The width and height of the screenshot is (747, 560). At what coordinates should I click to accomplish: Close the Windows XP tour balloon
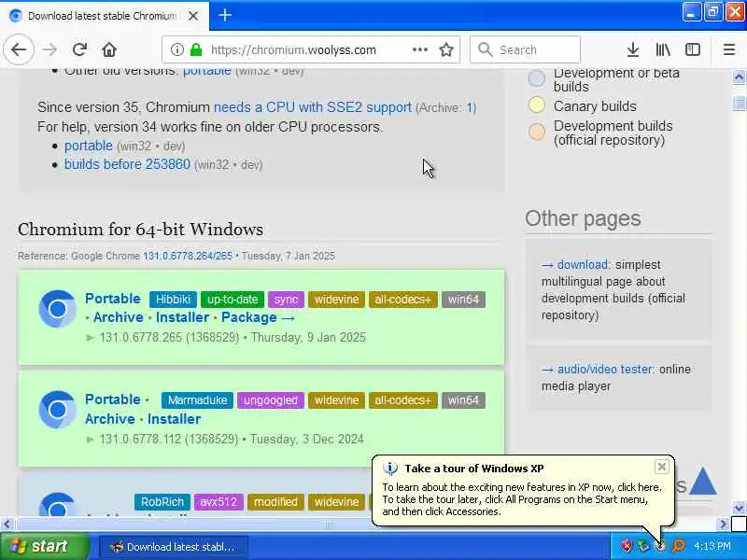point(662,468)
